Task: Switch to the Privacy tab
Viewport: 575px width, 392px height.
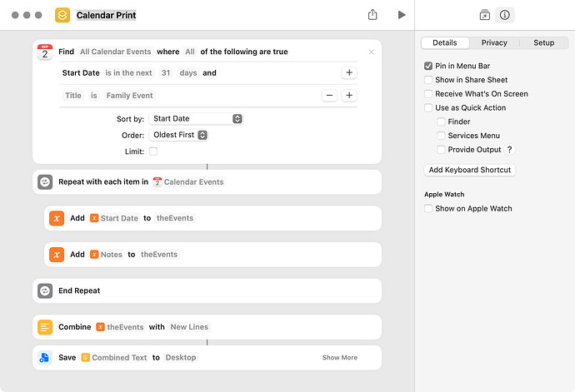Action: 494,43
